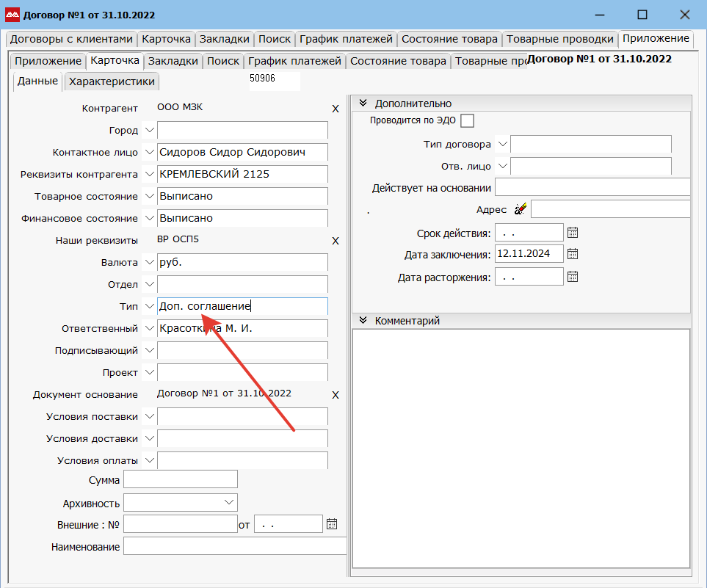Open the Товарное состояние dropdown arrow
Viewport: 707px width, 588px height.
[149, 196]
